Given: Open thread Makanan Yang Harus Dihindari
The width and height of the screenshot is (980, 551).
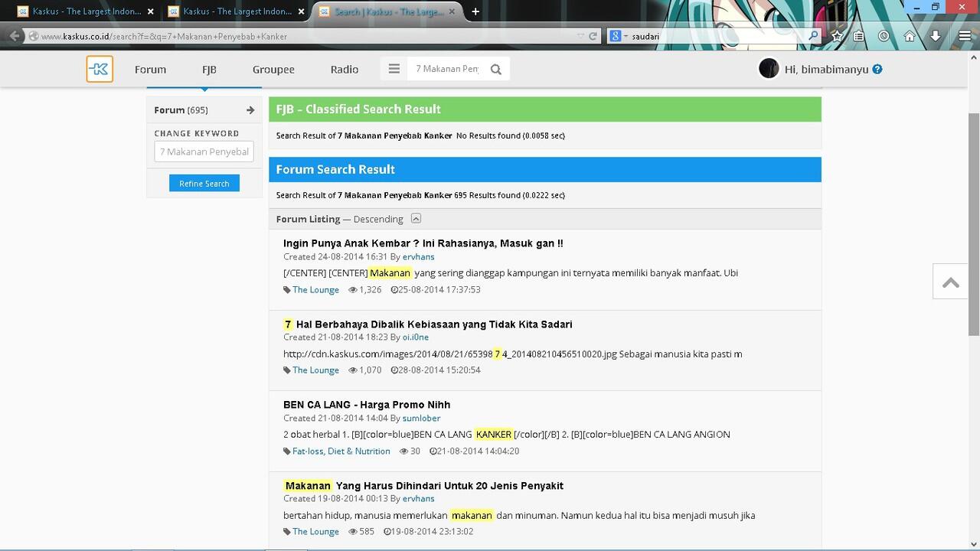Looking at the screenshot, I should point(423,486).
